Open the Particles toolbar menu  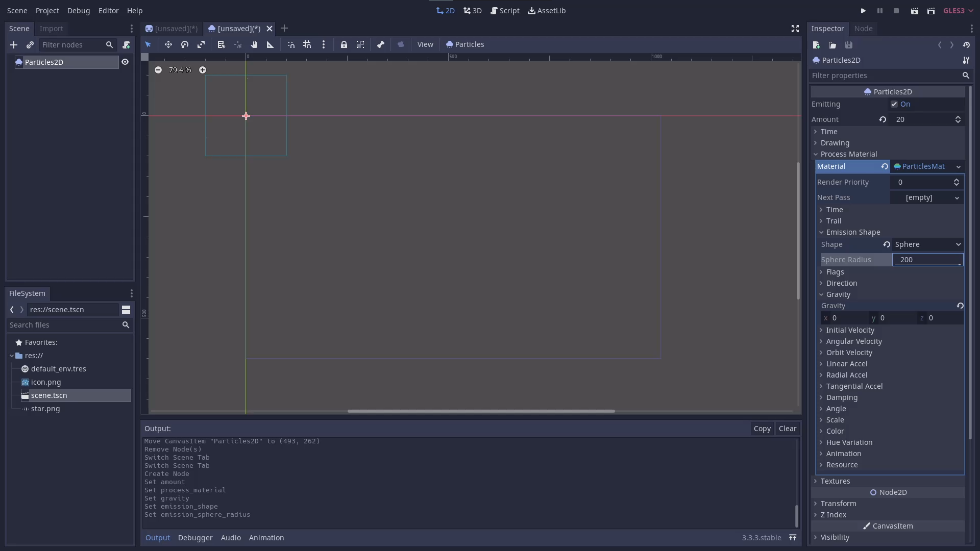(x=465, y=44)
